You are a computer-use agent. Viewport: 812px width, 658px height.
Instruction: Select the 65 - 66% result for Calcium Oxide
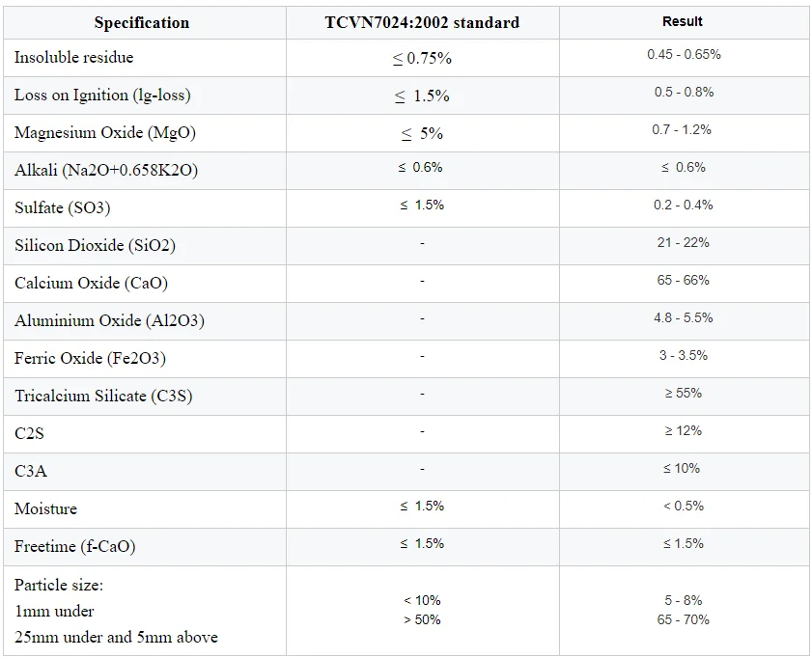[x=684, y=281]
